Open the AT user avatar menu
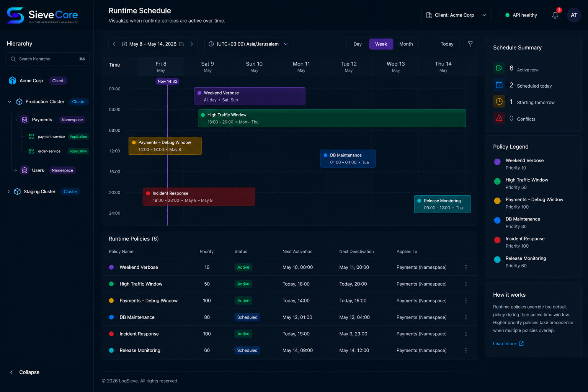This screenshot has height=392, width=588. coord(574,15)
